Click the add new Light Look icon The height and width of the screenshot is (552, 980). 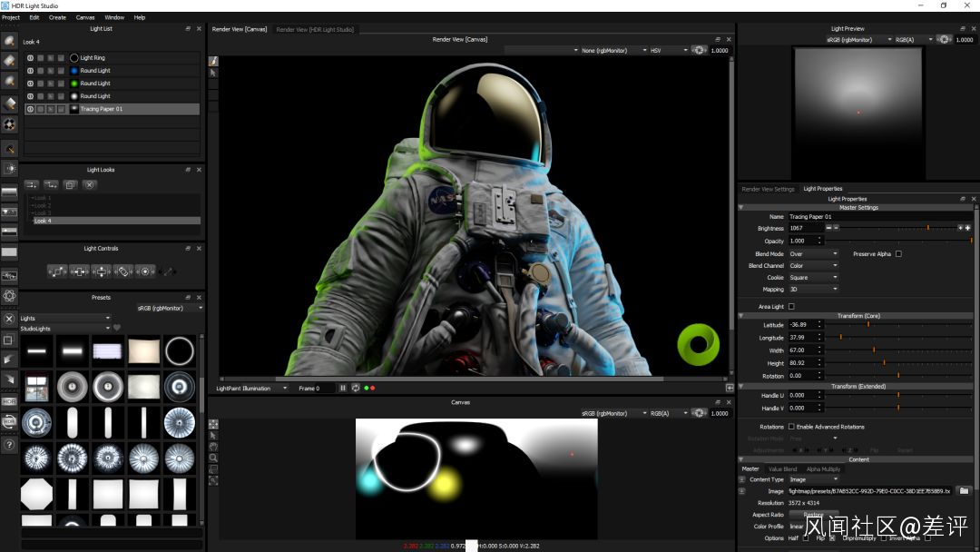coord(31,184)
